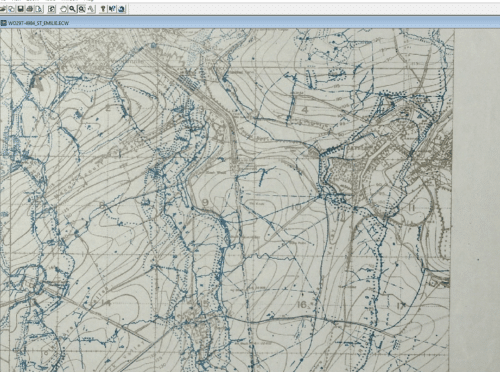500x372 pixels.
Task: Click grid square 16 on the map
Action: [x=301, y=304]
